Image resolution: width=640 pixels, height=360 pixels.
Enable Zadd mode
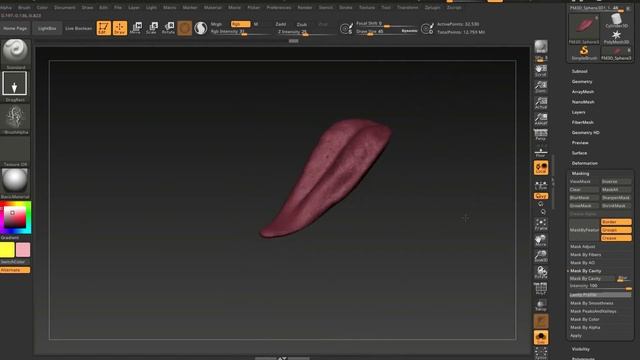280,24
